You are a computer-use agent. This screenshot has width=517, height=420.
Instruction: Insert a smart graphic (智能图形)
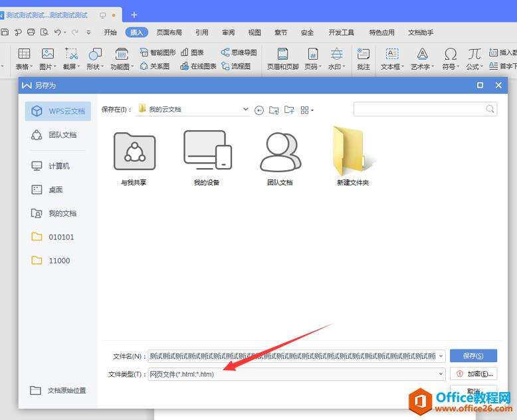(x=157, y=52)
